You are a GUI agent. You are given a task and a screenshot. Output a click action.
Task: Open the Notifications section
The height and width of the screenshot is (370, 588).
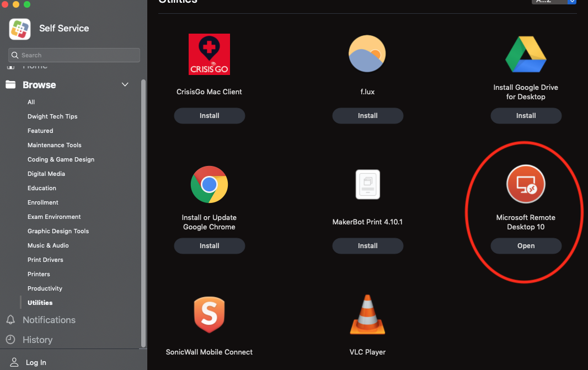(x=49, y=320)
